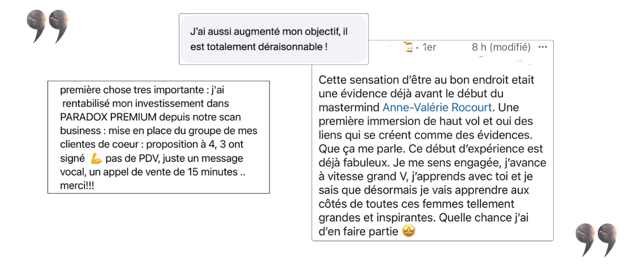Select the PARADOX PREMIUM testimonial box

159,137
